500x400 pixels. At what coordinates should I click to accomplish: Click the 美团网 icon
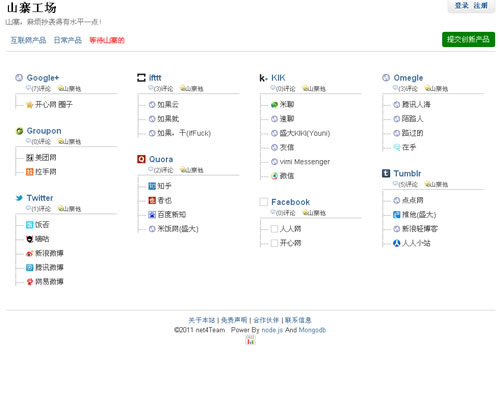(30, 158)
